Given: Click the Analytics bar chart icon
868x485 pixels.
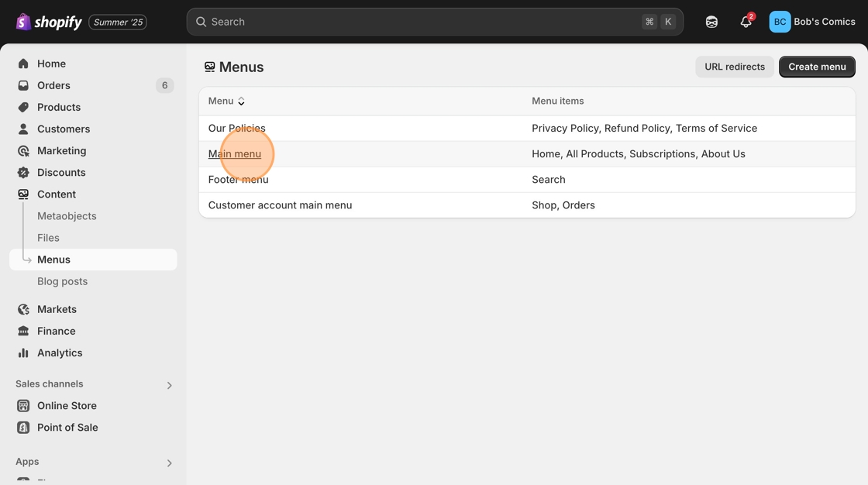Looking at the screenshot, I should (23, 353).
